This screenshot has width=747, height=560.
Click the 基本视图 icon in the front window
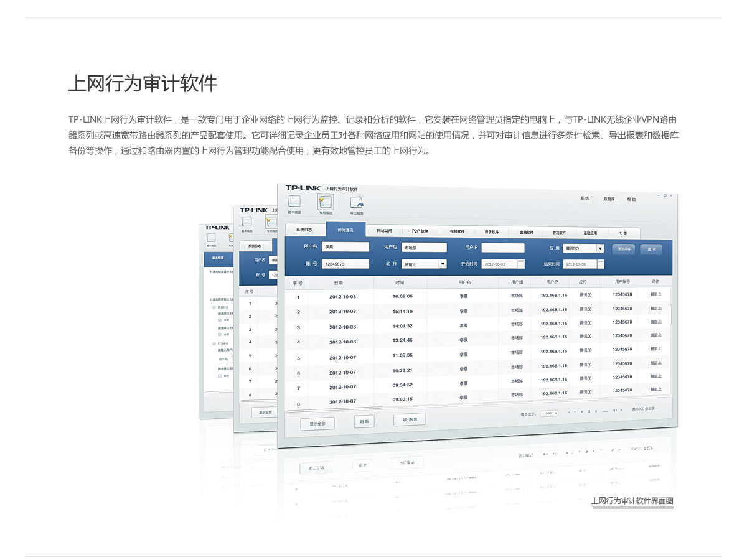[x=294, y=202]
